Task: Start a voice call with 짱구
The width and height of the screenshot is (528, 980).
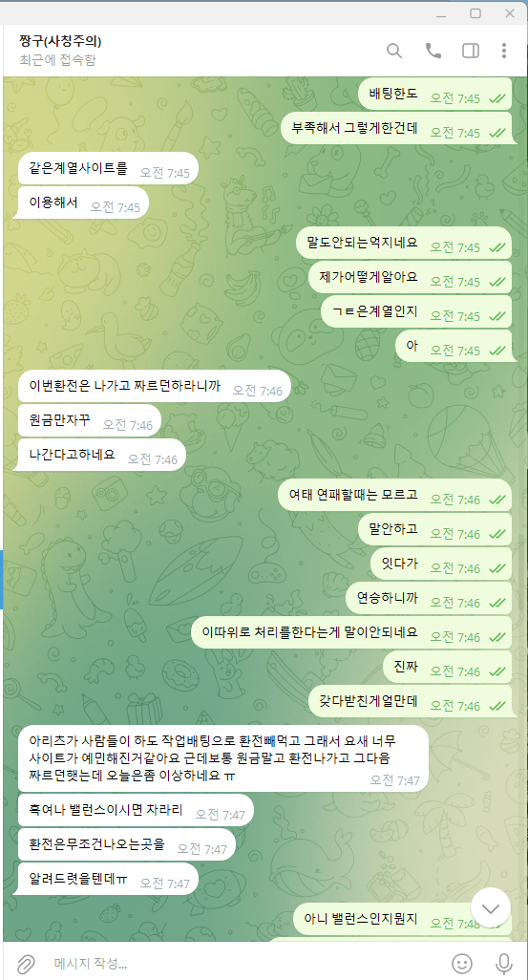Action: pos(433,51)
